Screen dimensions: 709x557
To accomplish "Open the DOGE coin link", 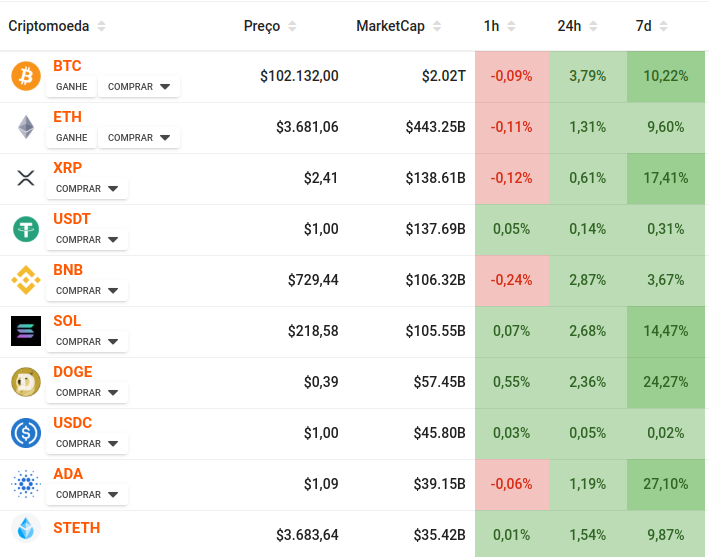I will (x=72, y=372).
